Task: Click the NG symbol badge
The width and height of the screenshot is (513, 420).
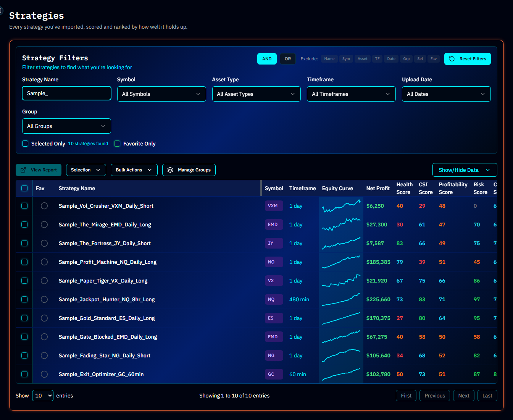Action: [x=274, y=355]
